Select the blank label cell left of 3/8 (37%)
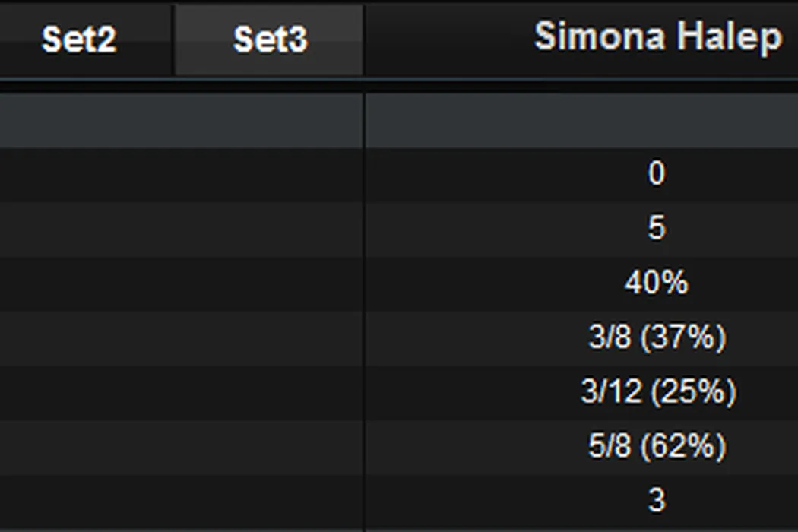The image size is (798, 532). coord(181,337)
